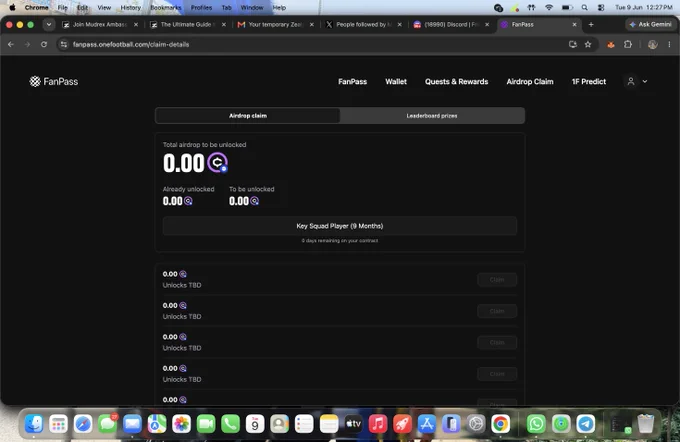Navigate to Airdrop Claim
The width and height of the screenshot is (680, 442).
[530, 82]
